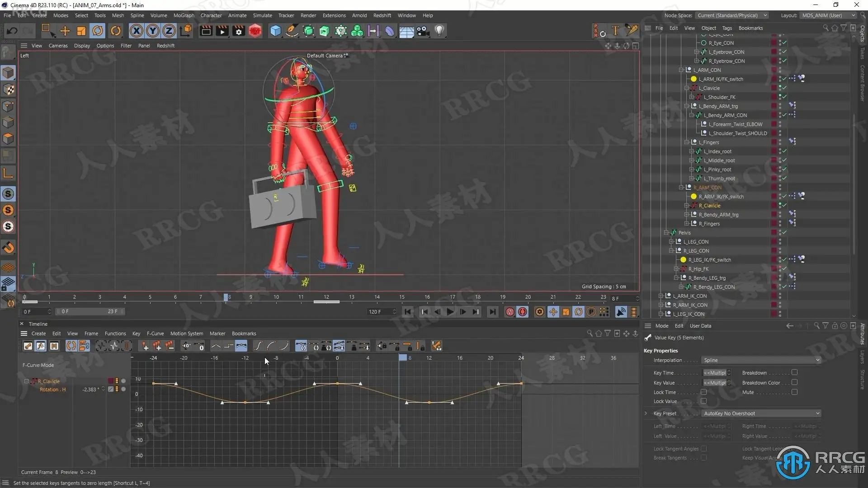Open the Interpolation Spline dropdown
Image resolution: width=868 pixels, height=488 pixels.
[x=761, y=360]
